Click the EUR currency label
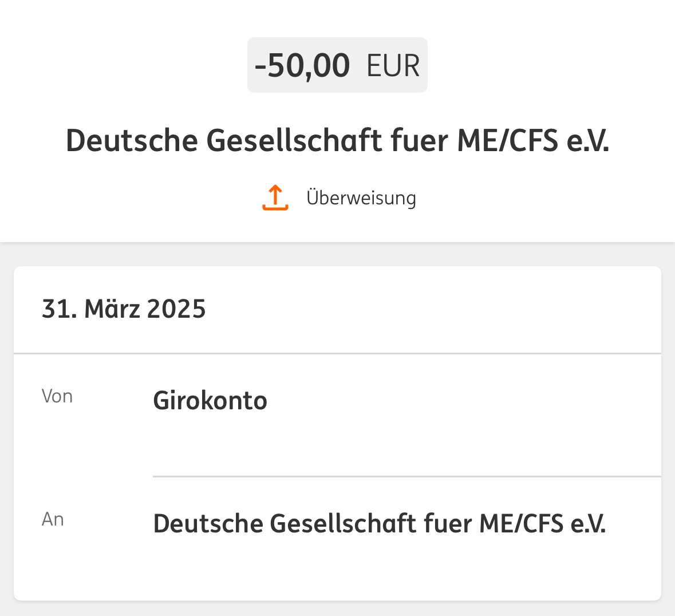Image resolution: width=675 pixels, height=616 pixels. 393,66
